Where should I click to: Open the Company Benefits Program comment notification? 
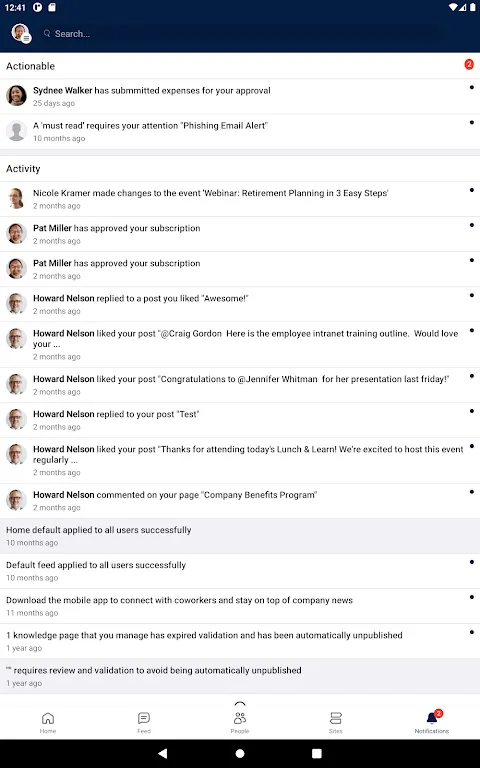240,501
